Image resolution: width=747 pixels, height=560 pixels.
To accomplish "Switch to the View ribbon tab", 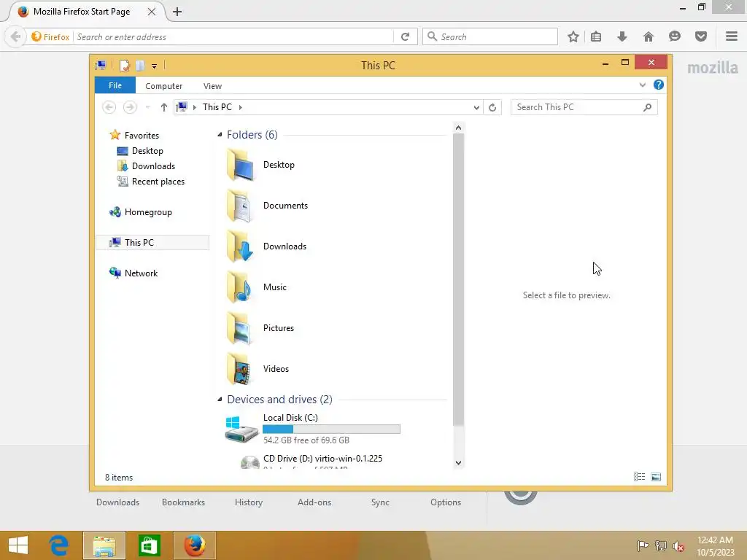I will [212, 86].
